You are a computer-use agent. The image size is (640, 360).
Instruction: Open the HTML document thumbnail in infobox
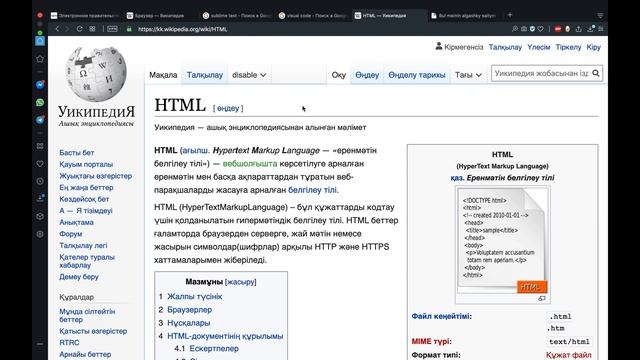(x=502, y=241)
